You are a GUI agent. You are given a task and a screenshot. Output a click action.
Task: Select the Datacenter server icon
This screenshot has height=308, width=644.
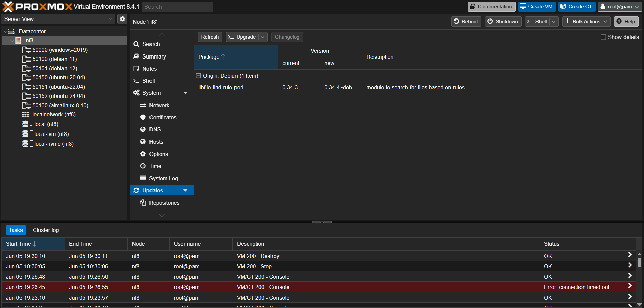tap(12, 31)
